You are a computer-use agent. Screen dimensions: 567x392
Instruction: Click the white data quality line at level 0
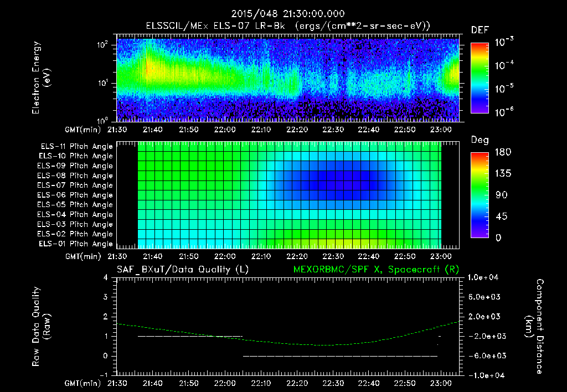tap(340, 356)
